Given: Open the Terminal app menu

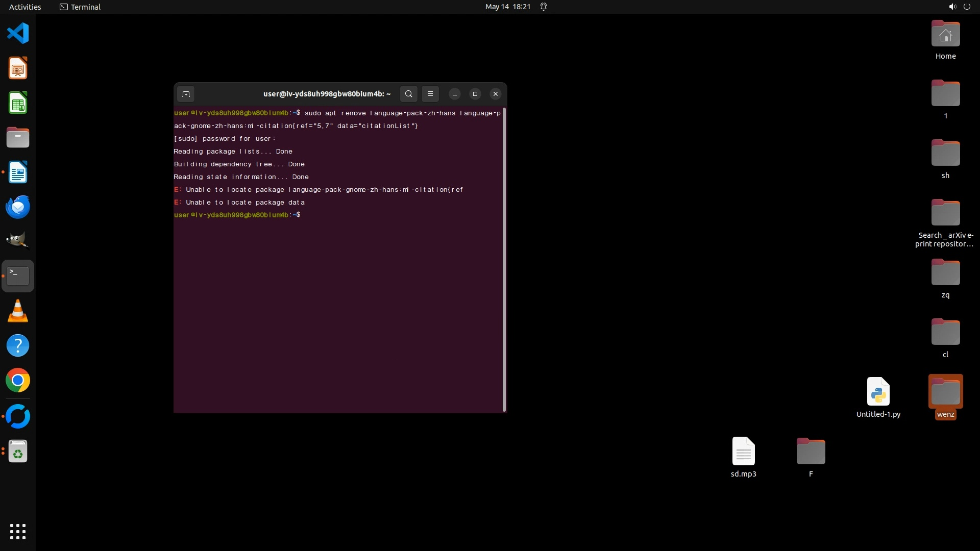Looking at the screenshot, I should click(x=80, y=7).
